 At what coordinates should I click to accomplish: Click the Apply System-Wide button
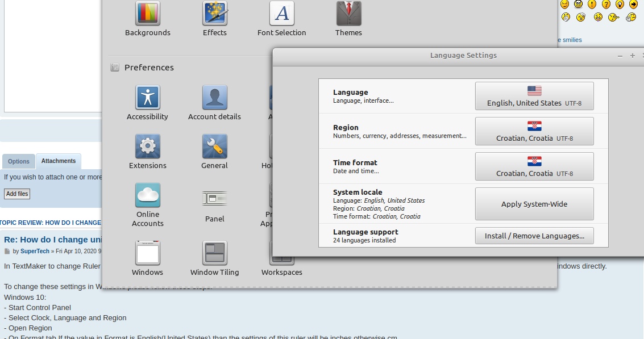[534, 204]
